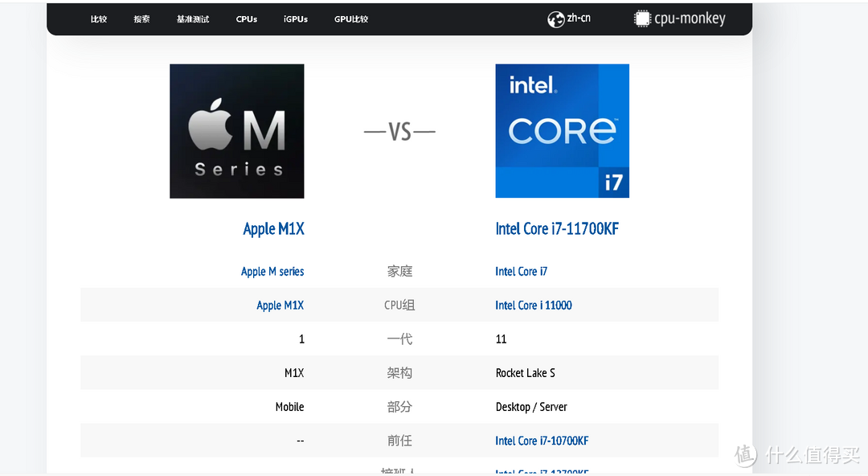Click the 家庭 row label

click(x=399, y=272)
